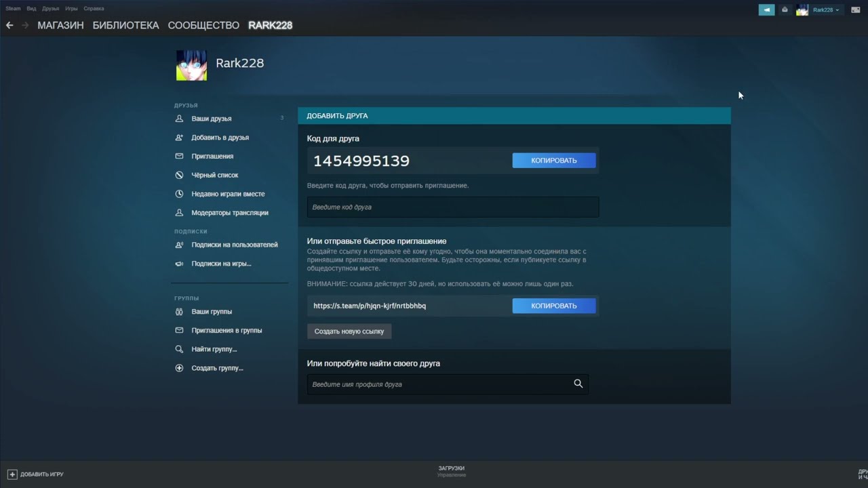Open the Rark228 profile name link
Screen dimensions: 868x488
pyautogui.click(x=239, y=63)
